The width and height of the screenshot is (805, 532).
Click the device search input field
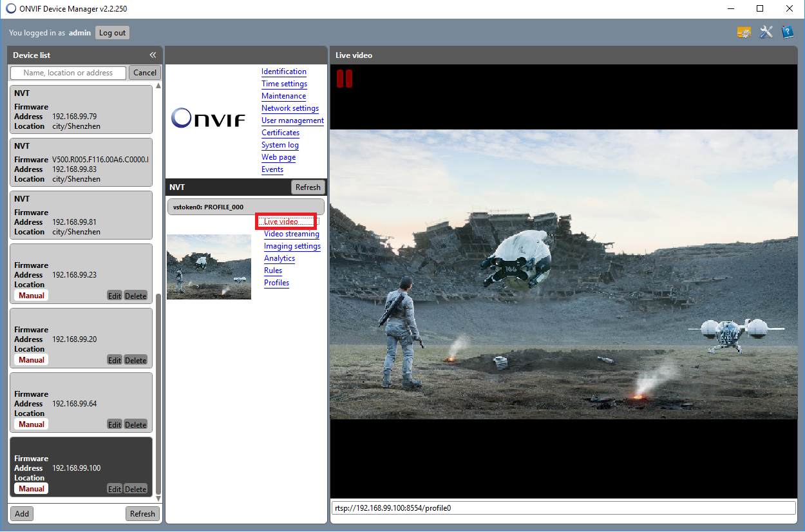point(68,73)
